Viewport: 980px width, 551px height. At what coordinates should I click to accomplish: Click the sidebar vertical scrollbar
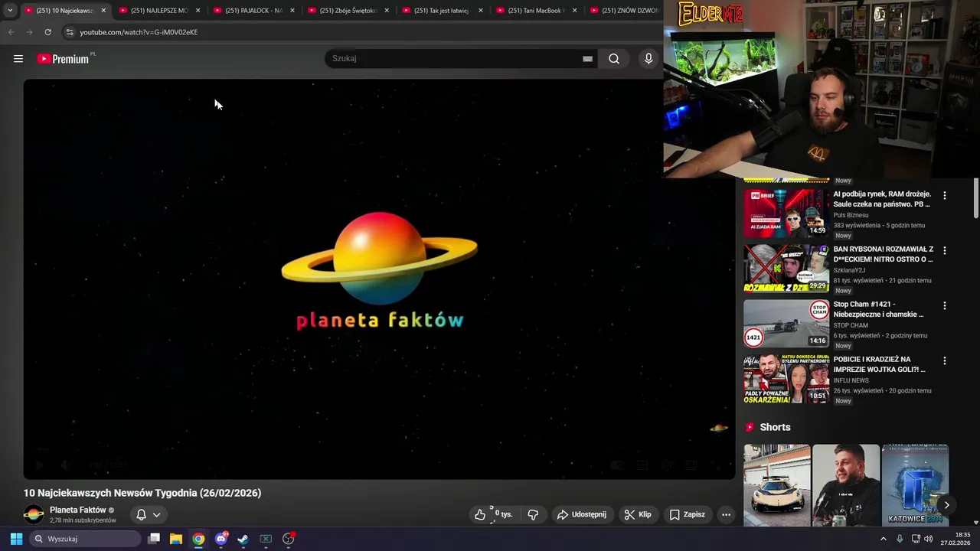(x=976, y=199)
